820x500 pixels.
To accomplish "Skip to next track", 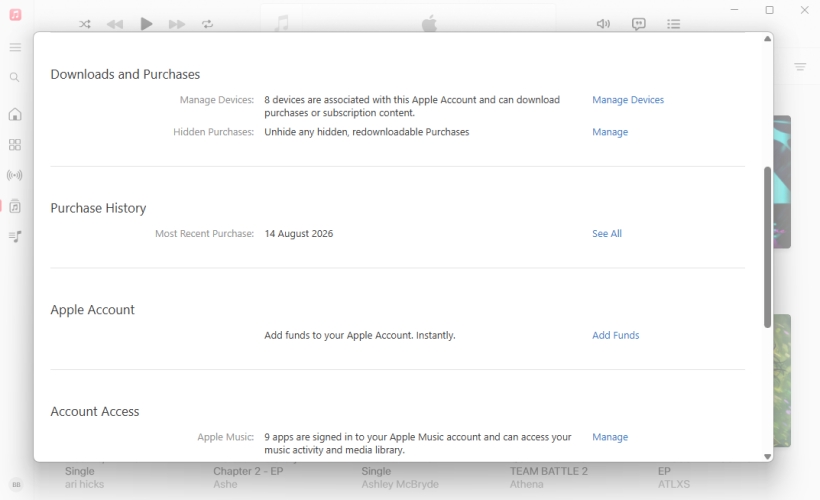I will coord(177,24).
